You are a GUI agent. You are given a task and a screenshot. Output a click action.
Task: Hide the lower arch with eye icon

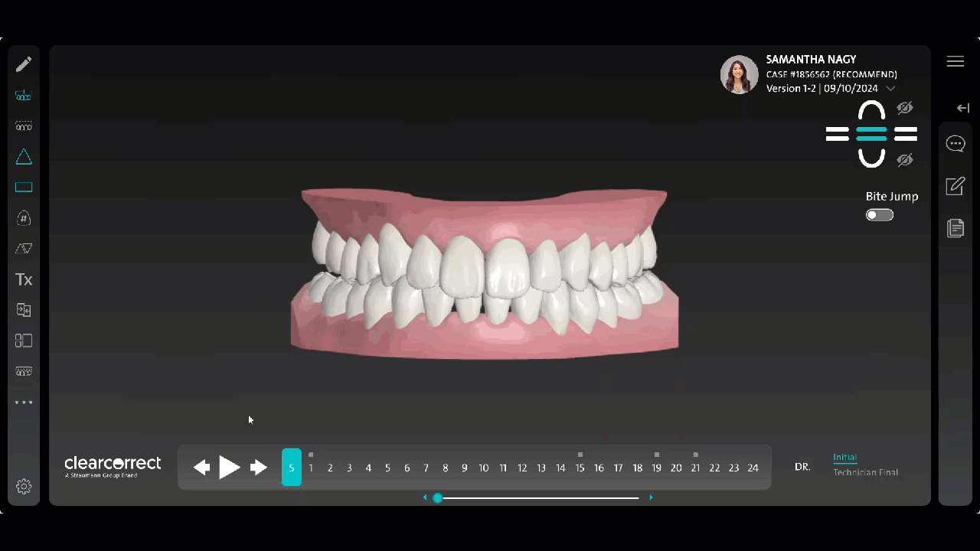905,160
